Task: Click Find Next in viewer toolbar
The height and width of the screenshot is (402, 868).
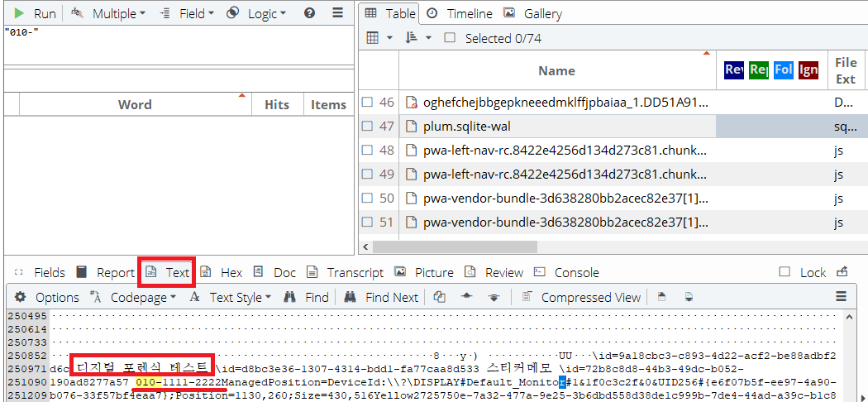Action: click(x=381, y=297)
